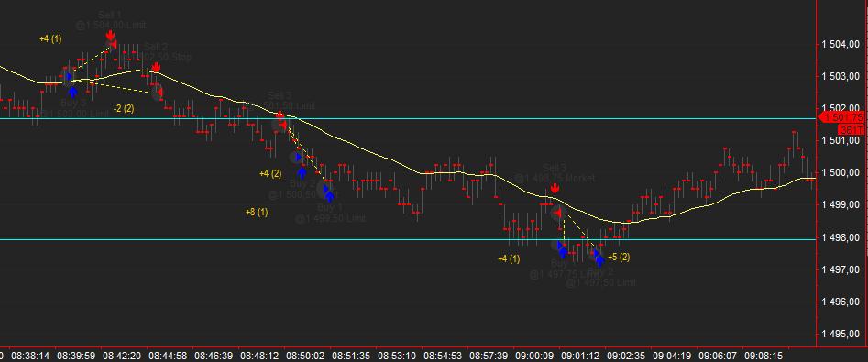The height and width of the screenshot is (362, 868).
Task: Click the 08:48:12 time axis label
Action: (258, 355)
